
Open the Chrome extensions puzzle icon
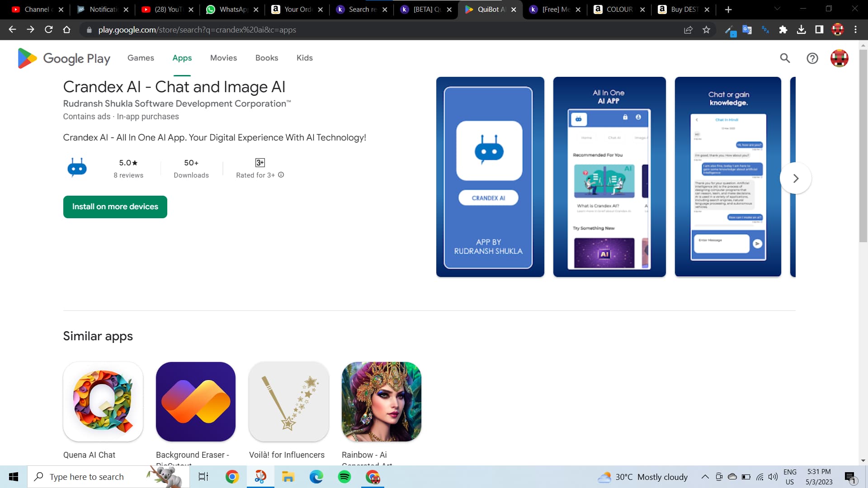click(x=783, y=30)
